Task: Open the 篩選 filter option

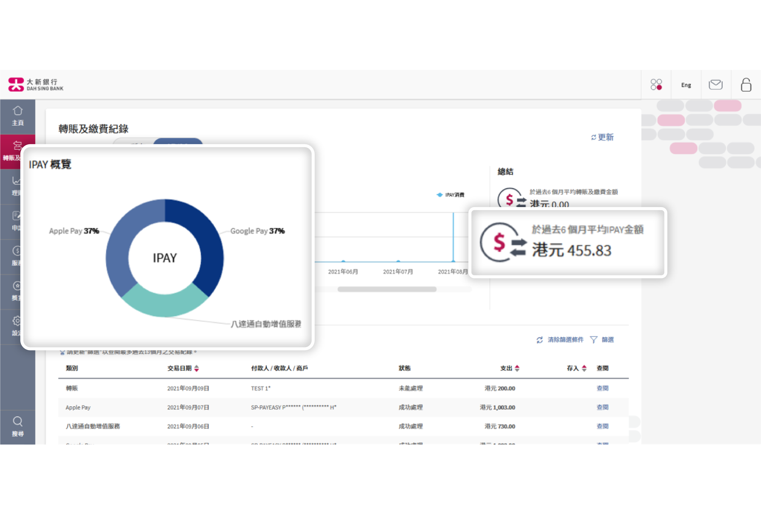Action: [x=608, y=340]
